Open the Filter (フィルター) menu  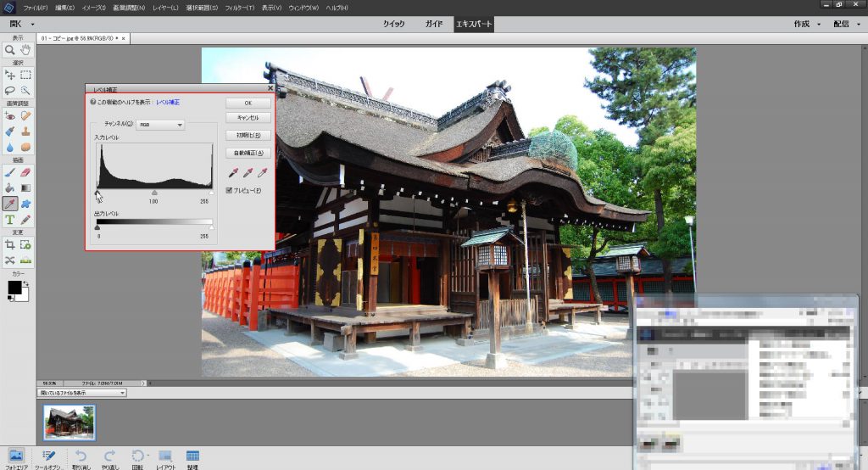[240, 7]
